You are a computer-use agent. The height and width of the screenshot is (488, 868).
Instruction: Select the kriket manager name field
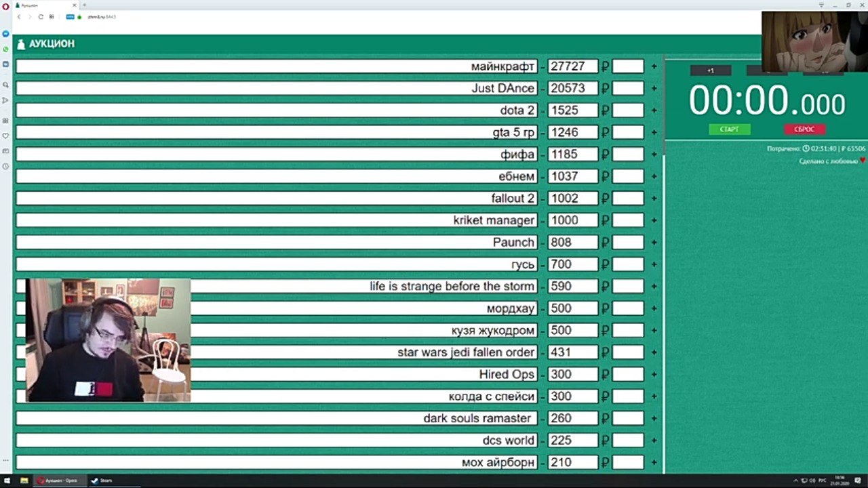[x=277, y=220]
